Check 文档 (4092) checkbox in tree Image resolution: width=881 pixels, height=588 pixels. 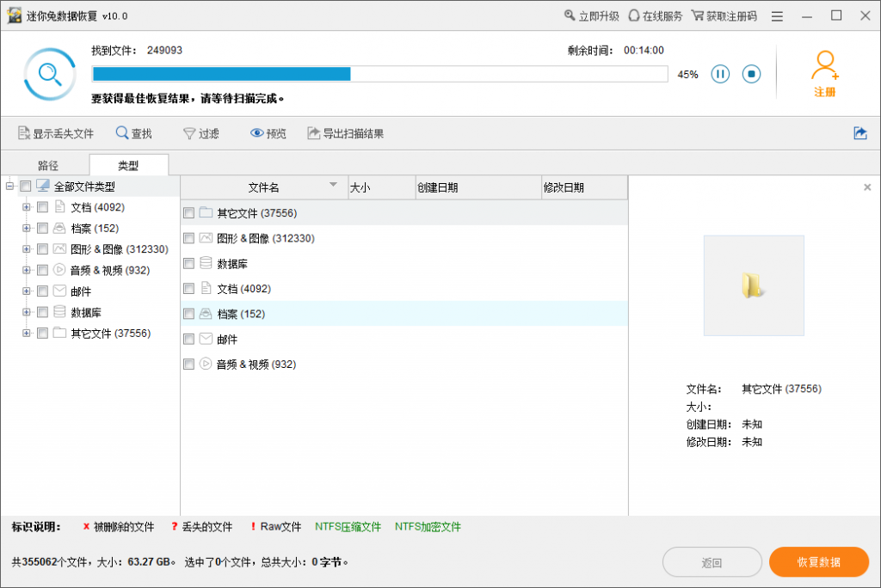pos(42,207)
